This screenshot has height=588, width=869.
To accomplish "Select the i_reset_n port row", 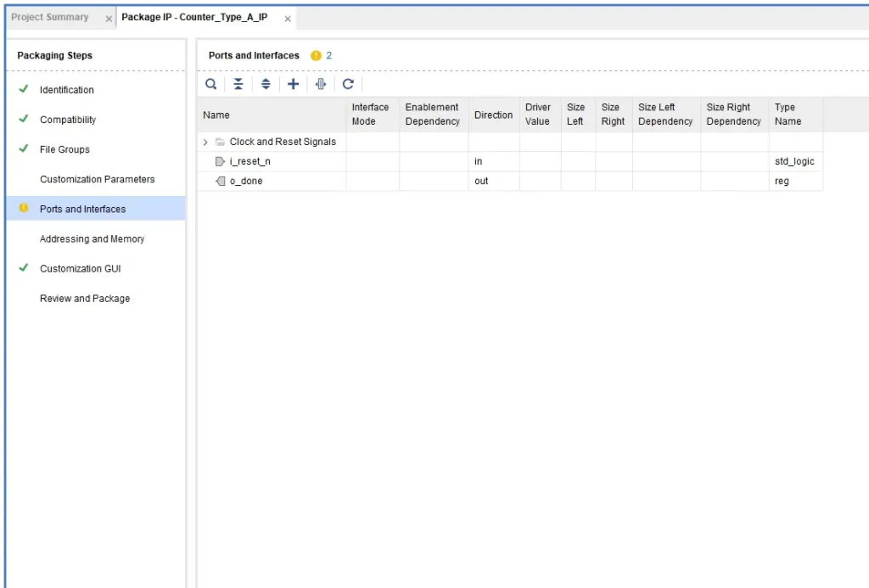I will click(x=510, y=161).
